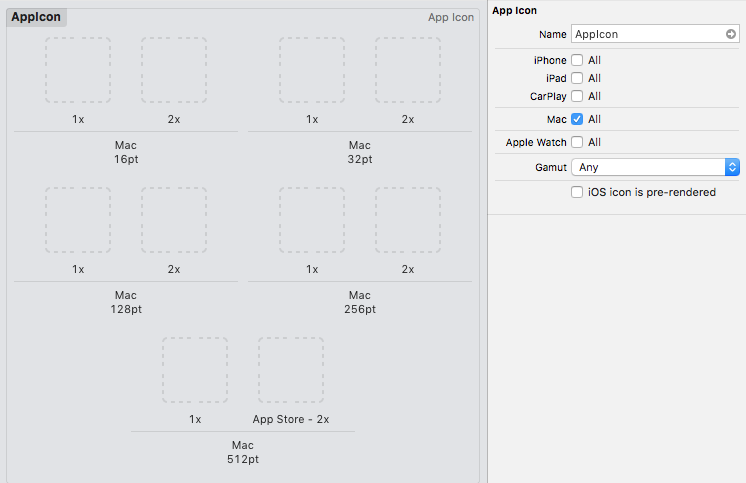
Task: Toggle iOS icon is pre-rendered checkbox
Action: 577,192
